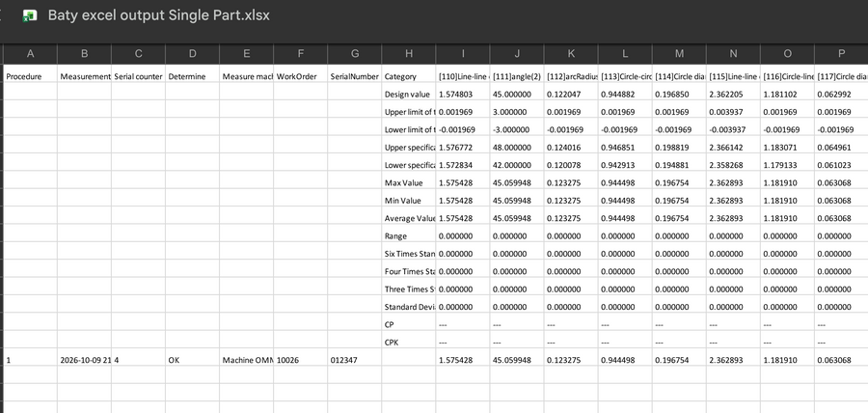The height and width of the screenshot is (413, 868).
Task: Select column F header
Action: click(x=301, y=54)
